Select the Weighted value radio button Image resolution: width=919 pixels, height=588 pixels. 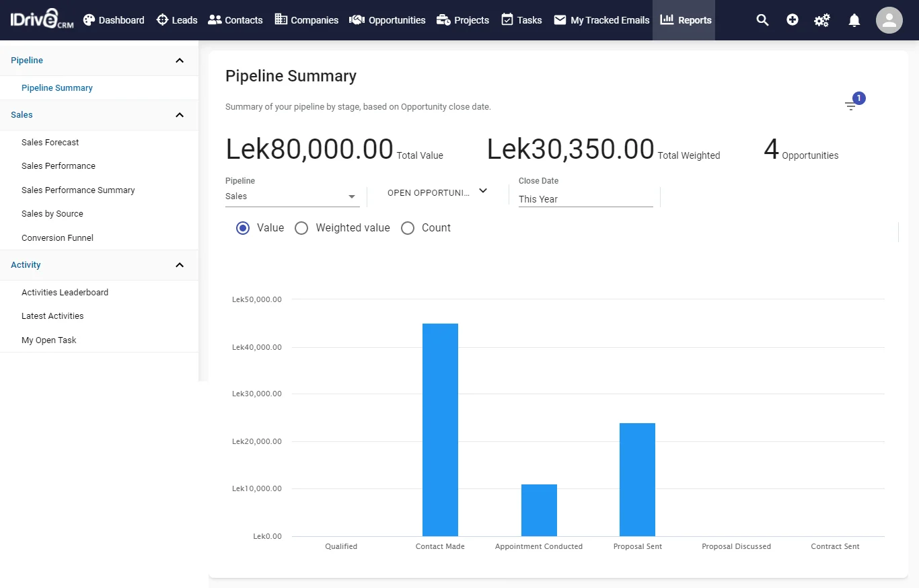(301, 228)
